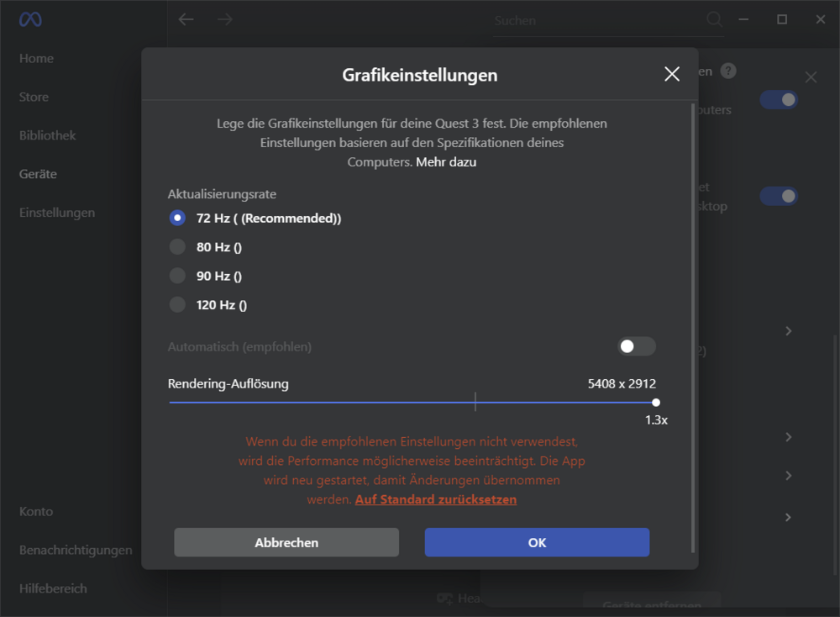
Task: Open Benachrichtigungen in the sidebar
Action: 76,550
